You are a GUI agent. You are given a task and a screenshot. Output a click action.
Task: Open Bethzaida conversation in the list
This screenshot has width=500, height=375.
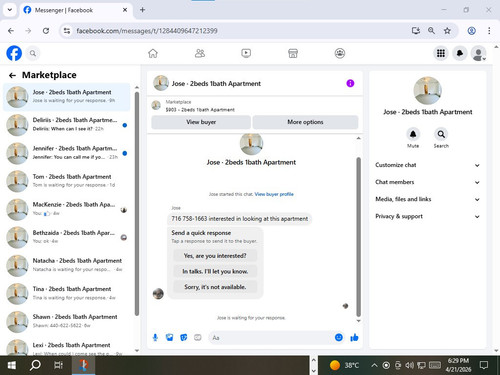pos(67,237)
